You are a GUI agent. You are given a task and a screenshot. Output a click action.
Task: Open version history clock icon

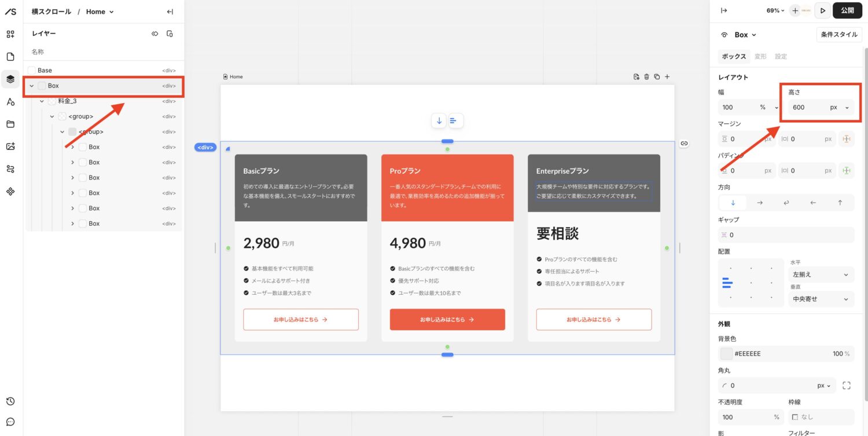[10, 401]
